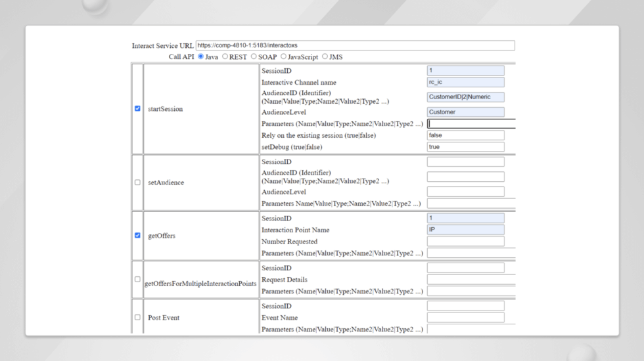Click the Number Requested label

[x=289, y=242]
